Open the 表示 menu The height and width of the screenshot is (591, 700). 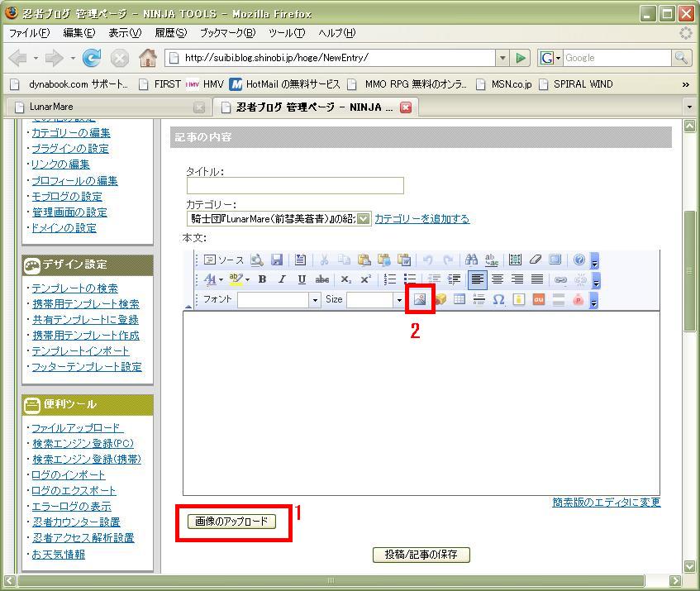[125, 33]
